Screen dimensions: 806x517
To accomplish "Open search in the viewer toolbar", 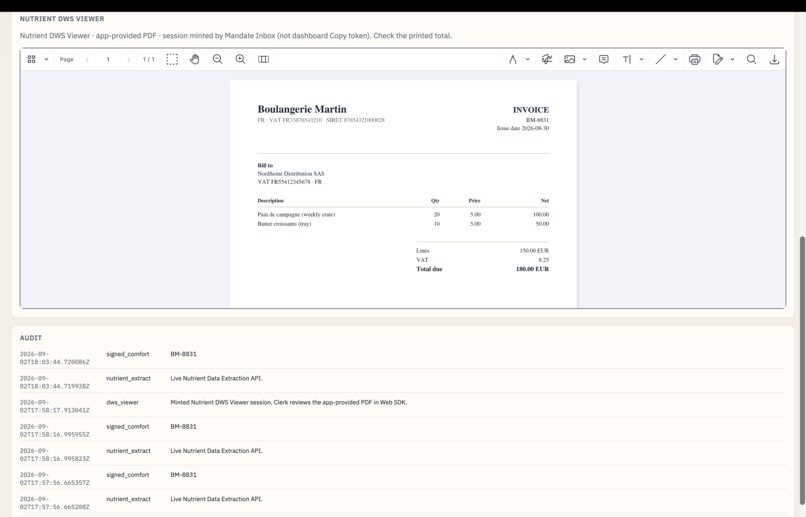I will 752,59.
